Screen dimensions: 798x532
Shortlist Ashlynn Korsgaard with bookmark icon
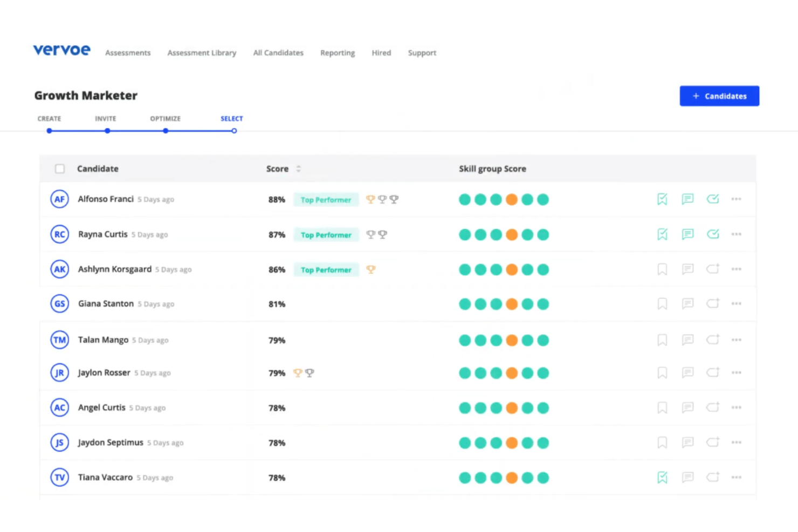point(662,270)
